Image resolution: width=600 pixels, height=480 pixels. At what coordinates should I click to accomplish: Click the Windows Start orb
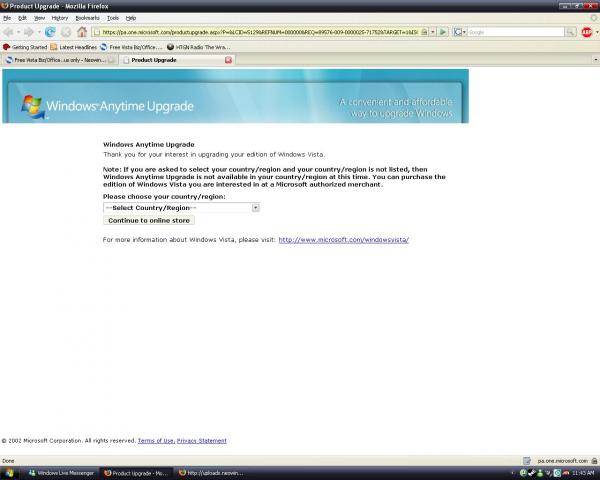coord(9,473)
